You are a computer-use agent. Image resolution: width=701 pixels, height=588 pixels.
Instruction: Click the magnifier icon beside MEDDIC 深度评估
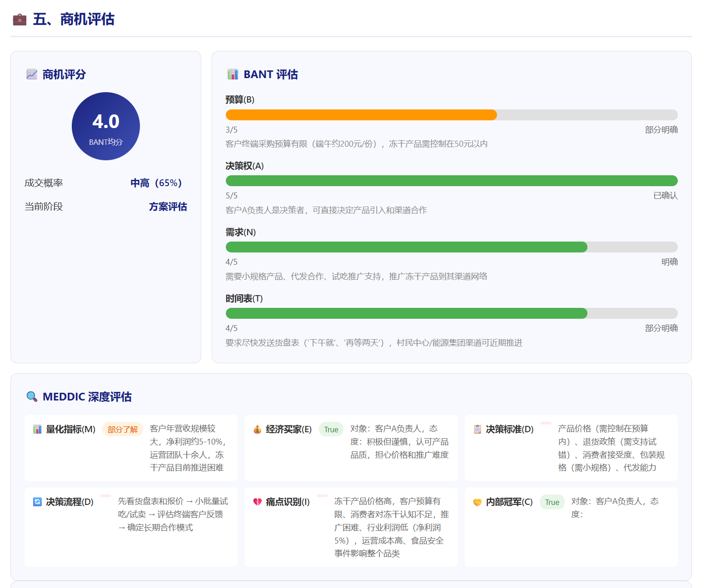tap(32, 397)
